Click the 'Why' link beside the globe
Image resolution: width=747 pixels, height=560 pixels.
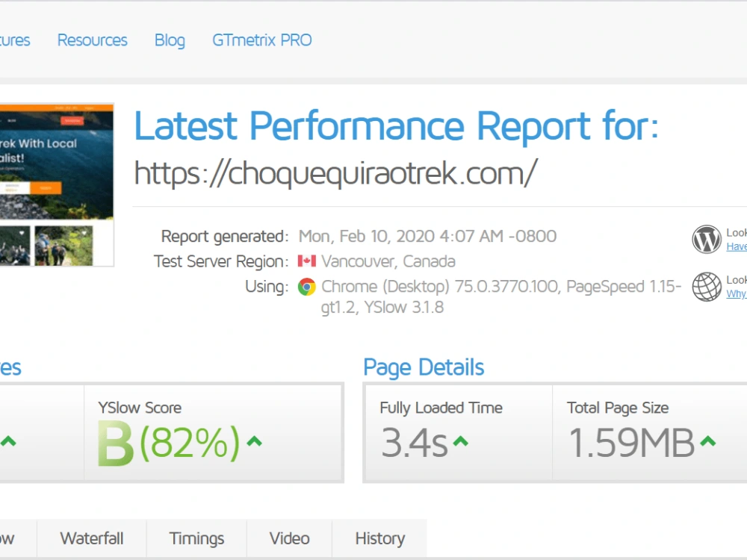click(x=737, y=293)
